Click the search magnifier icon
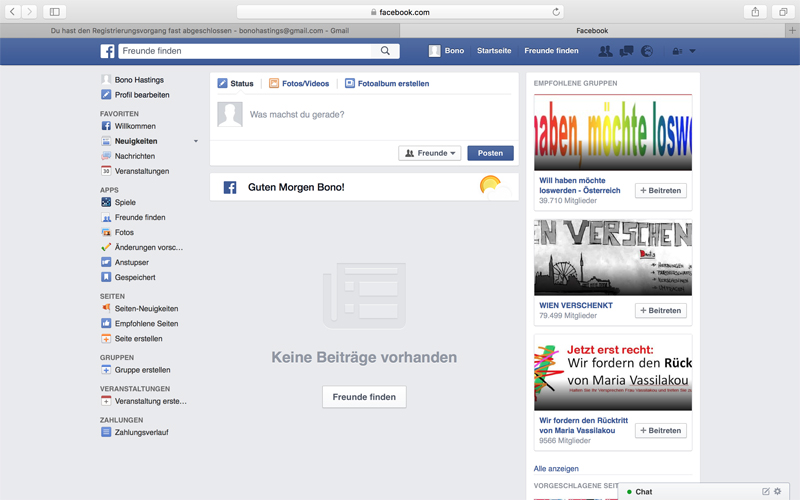The image size is (800, 500). point(385,51)
